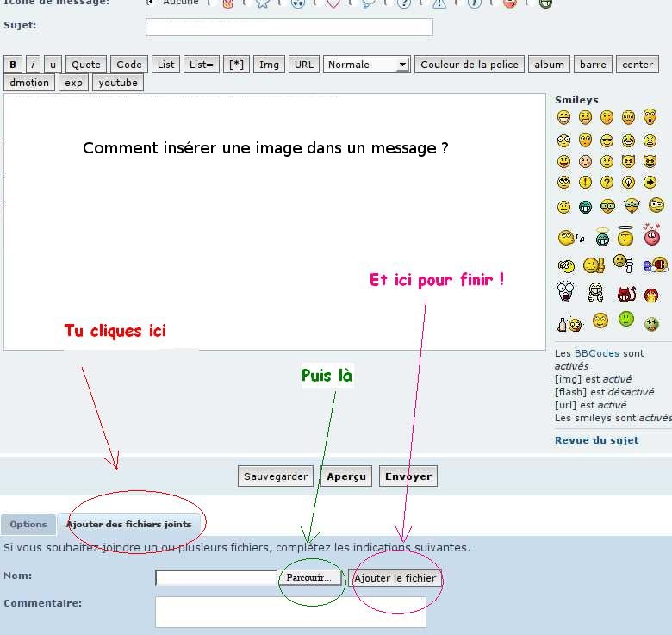This screenshot has width=672, height=635.
Task: Open the BBCodes link
Action: [596, 353]
